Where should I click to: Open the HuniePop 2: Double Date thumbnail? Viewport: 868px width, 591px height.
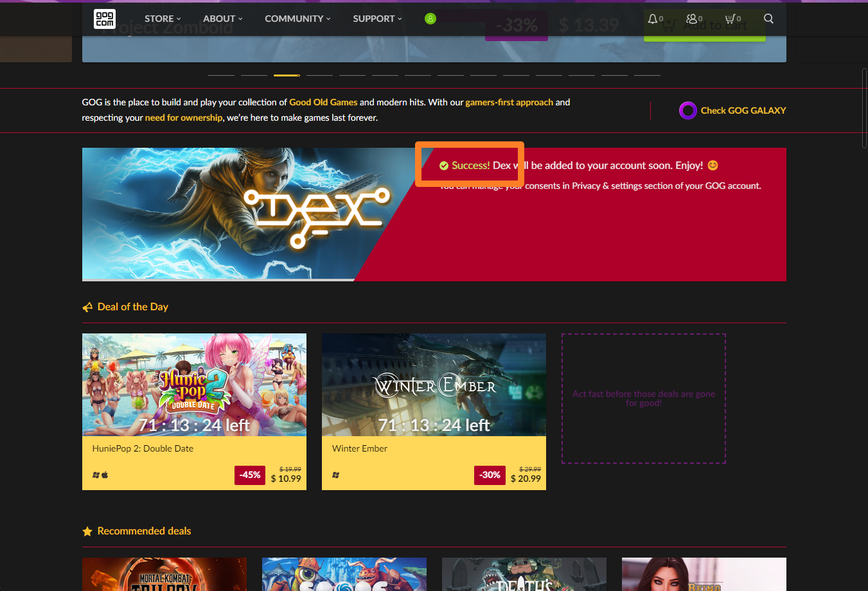pos(194,385)
